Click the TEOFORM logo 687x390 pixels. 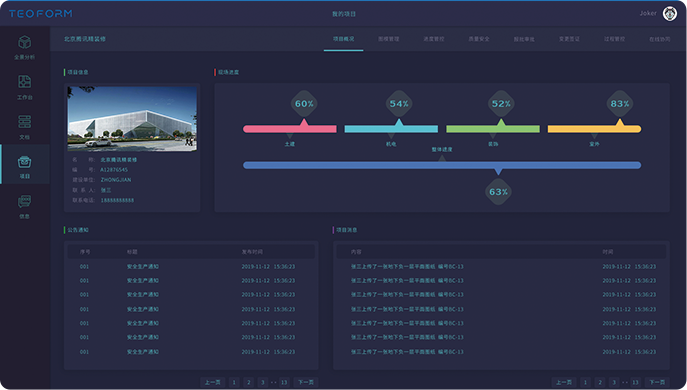point(40,14)
